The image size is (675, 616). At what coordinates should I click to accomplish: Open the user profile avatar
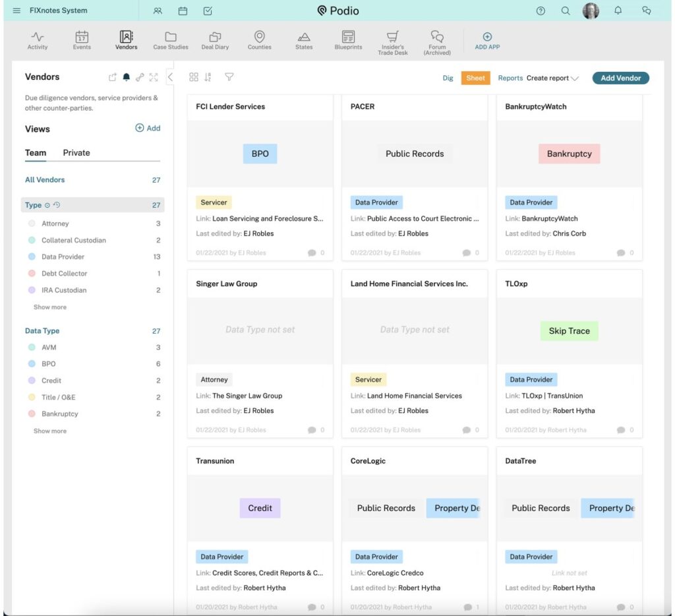click(591, 11)
